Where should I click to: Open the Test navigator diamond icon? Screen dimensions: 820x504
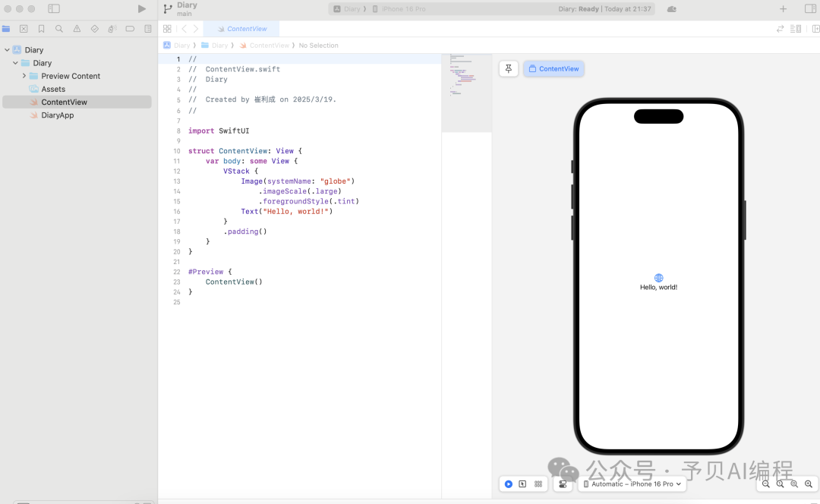point(94,29)
